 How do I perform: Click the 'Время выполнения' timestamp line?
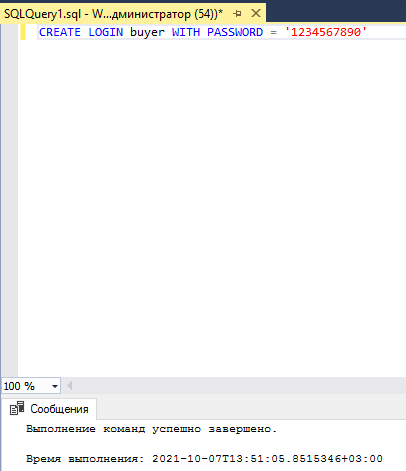204,459
